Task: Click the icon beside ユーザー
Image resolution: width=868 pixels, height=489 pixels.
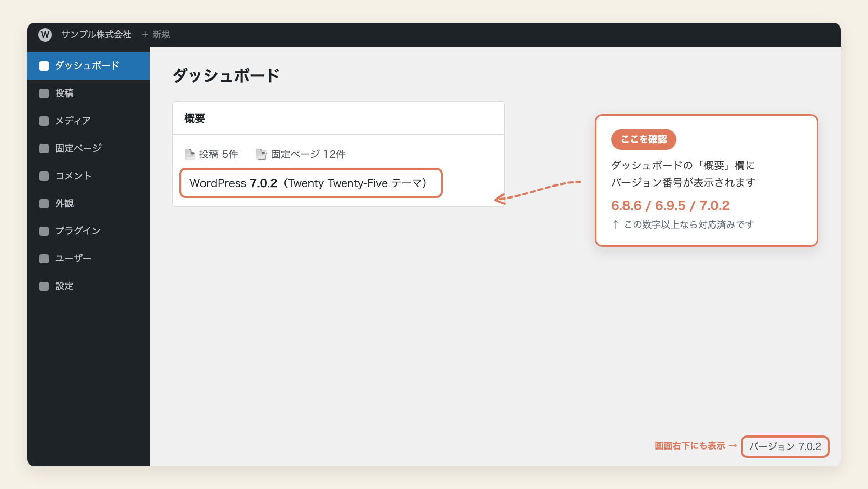Action: click(44, 259)
